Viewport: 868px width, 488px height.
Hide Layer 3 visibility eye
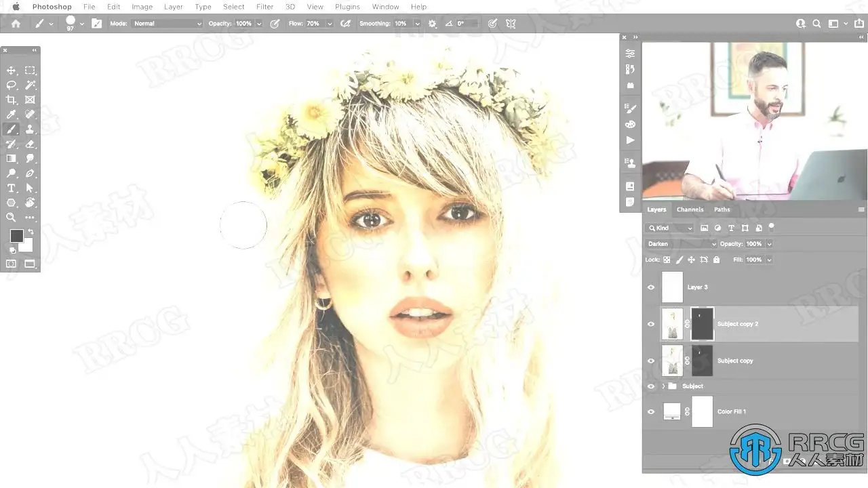coord(651,287)
